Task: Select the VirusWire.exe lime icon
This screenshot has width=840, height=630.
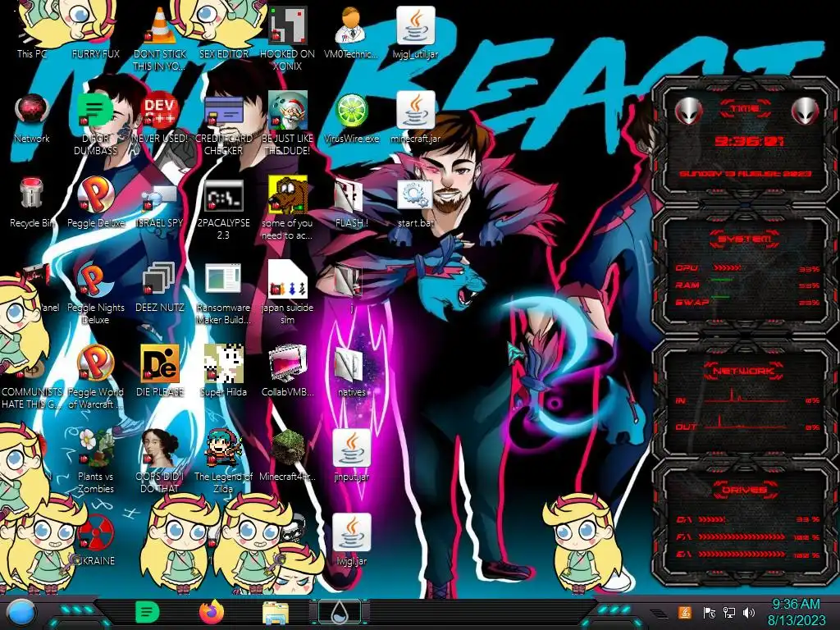Action: click(351, 118)
